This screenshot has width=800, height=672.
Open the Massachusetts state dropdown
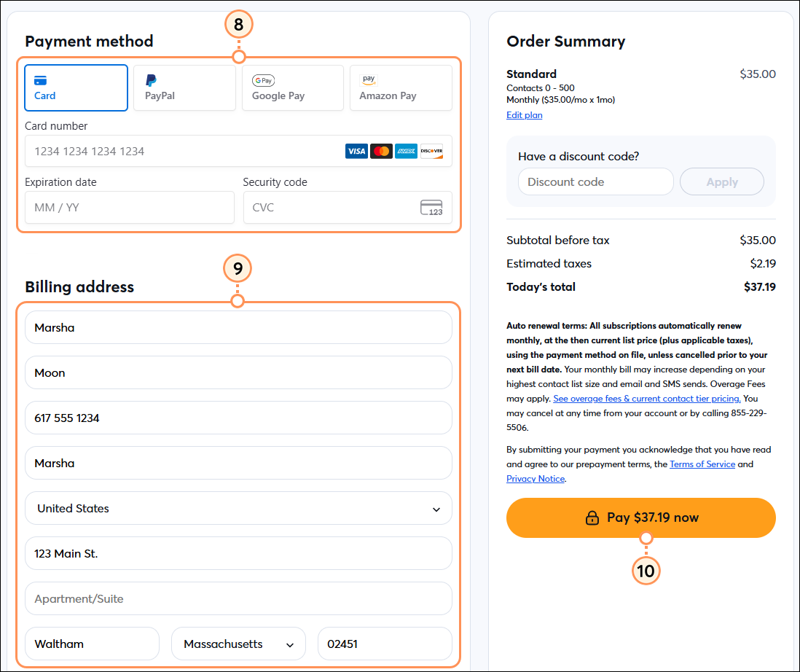[238, 644]
